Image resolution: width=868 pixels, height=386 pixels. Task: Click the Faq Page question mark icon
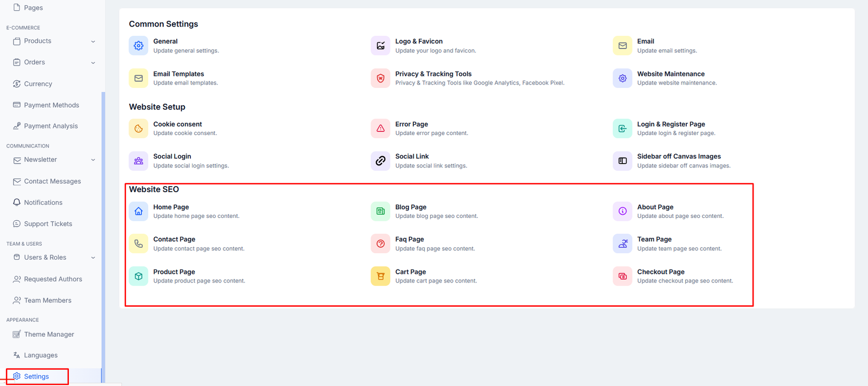pos(380,243)
